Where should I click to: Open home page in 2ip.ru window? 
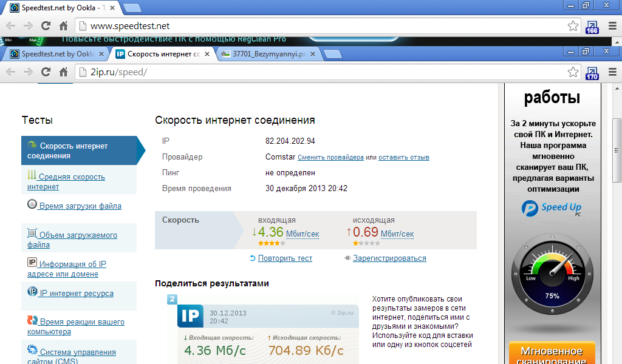63,72
